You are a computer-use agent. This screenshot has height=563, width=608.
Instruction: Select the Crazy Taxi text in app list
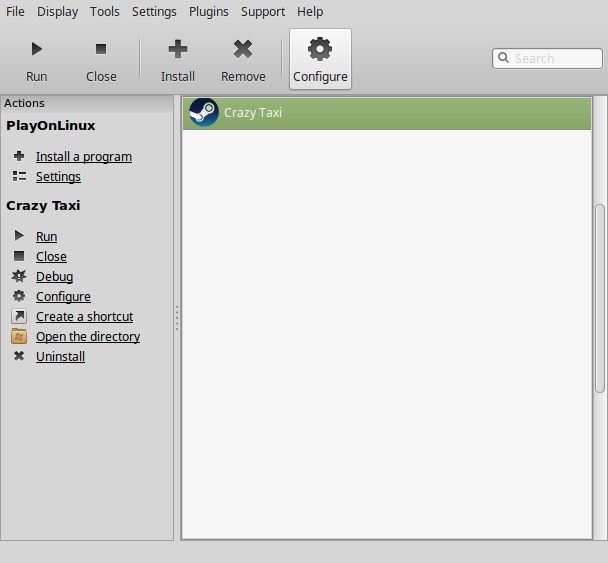[x=253, y=112]
